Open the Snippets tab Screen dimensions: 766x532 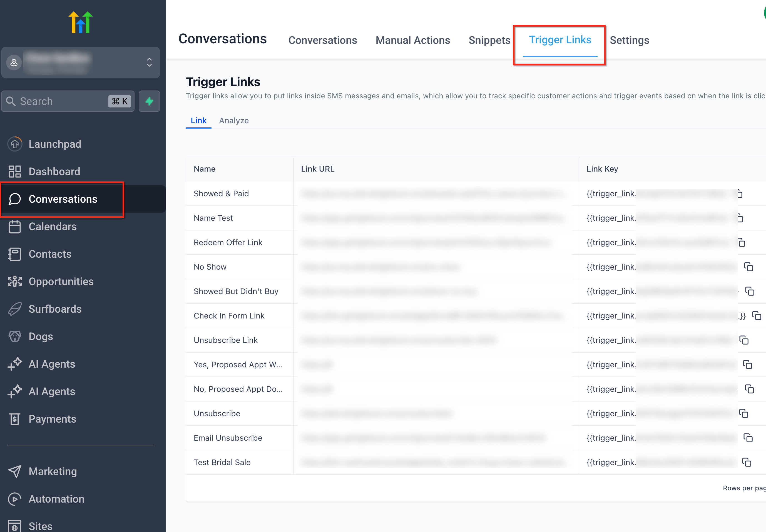point(489,40)
